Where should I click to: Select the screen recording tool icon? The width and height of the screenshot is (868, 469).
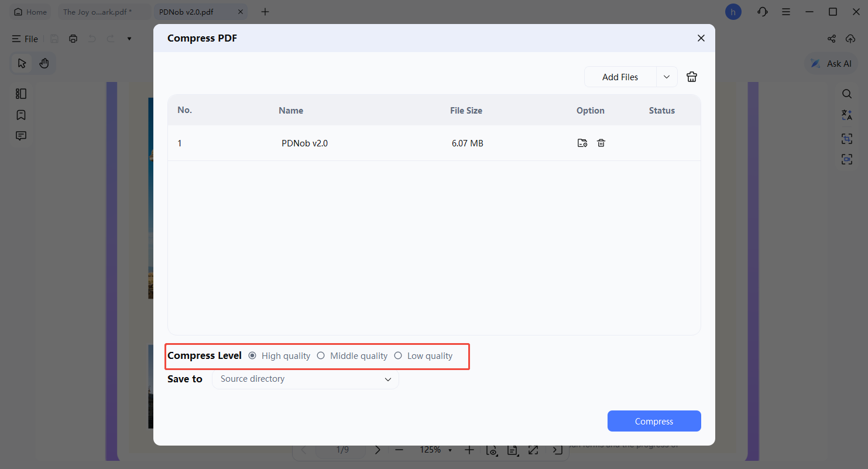point(847,159)
